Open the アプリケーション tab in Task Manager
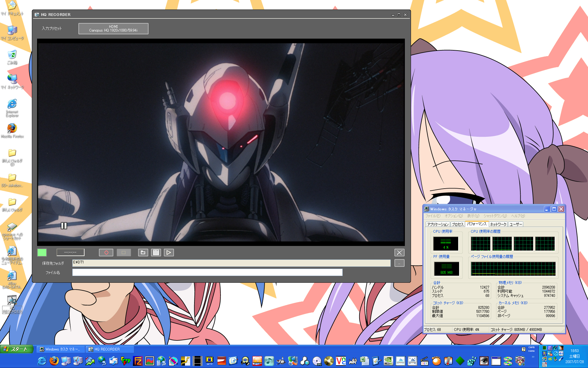This screenshot has height=368, width=588. [x=438, y=224]
